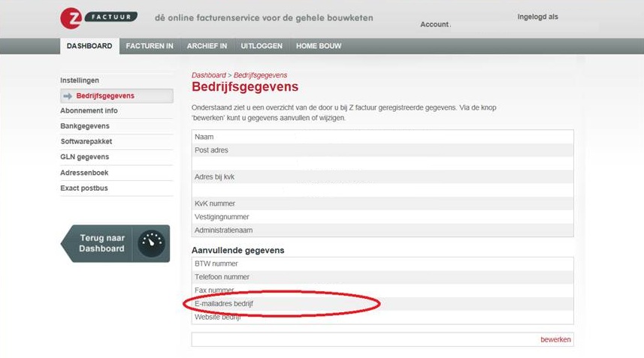Open Adressenboek in the sidebar
Screen dimensions: 644x358
pyautogui.click(x=84, y=173)
